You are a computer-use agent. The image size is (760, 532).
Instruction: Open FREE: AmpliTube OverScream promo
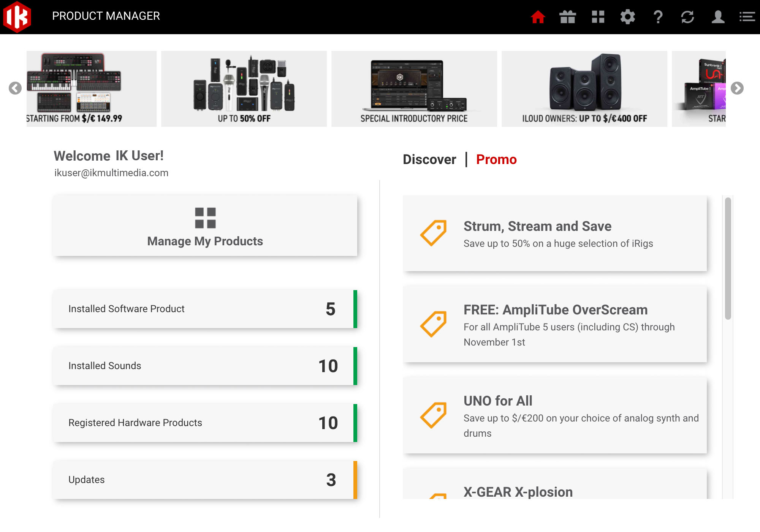(555, 324)
